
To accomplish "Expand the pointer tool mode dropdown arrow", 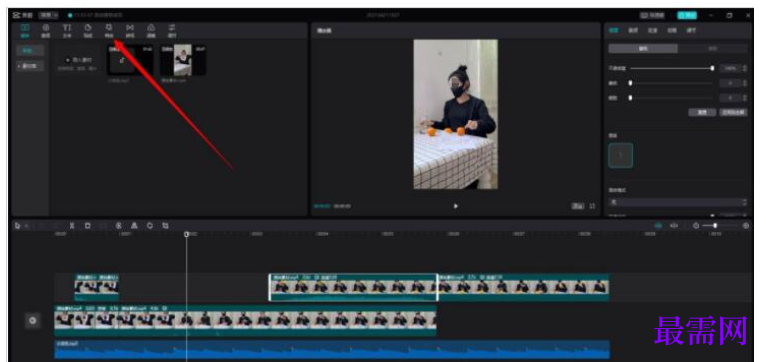I will click(x=26, y=226).
